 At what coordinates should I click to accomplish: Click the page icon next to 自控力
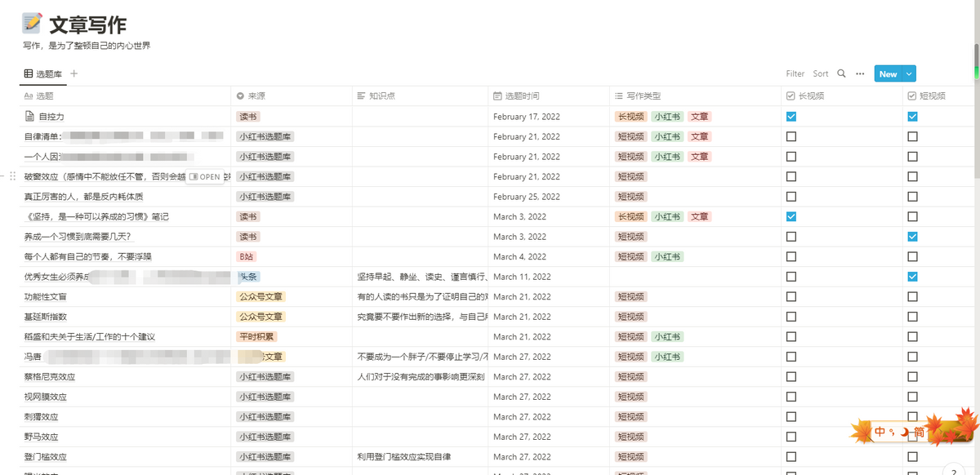28,116
